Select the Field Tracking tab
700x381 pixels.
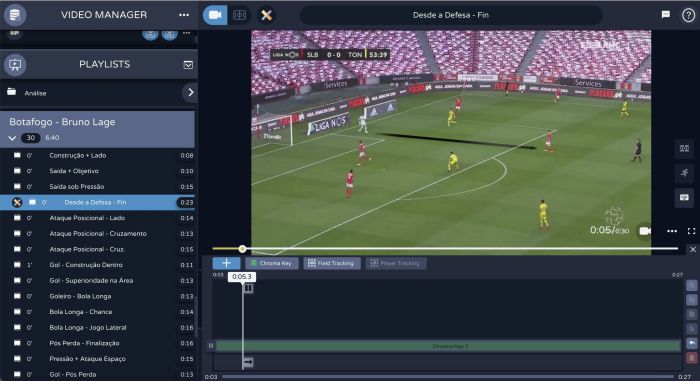coord(332,263)
